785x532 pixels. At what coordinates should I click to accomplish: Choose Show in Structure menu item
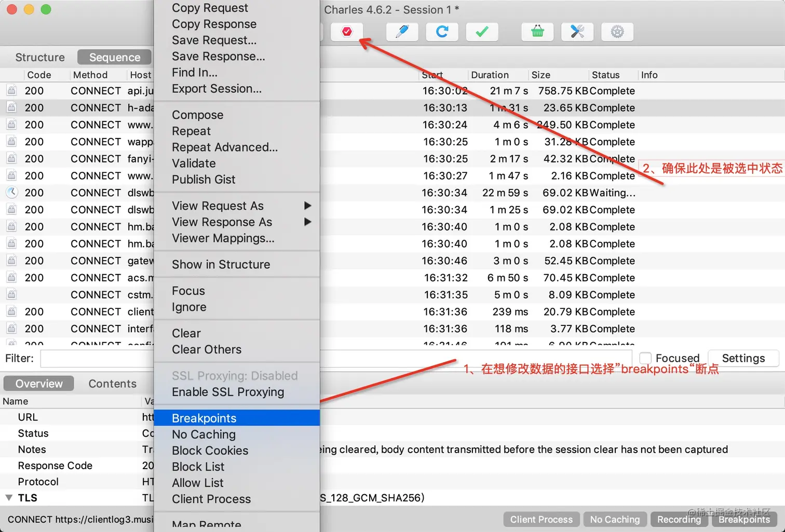point(237,265)
